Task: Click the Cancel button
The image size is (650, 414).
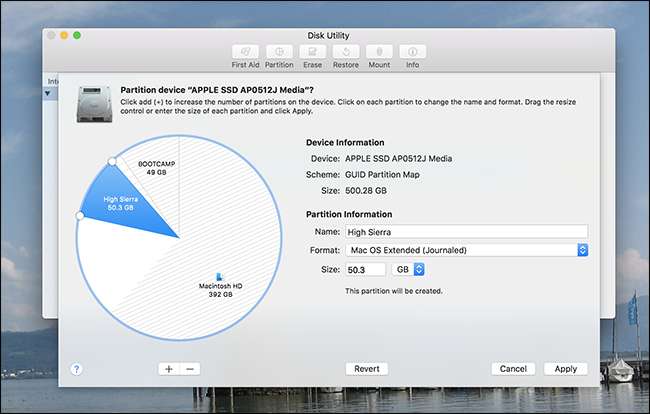Action: [513, 369]
